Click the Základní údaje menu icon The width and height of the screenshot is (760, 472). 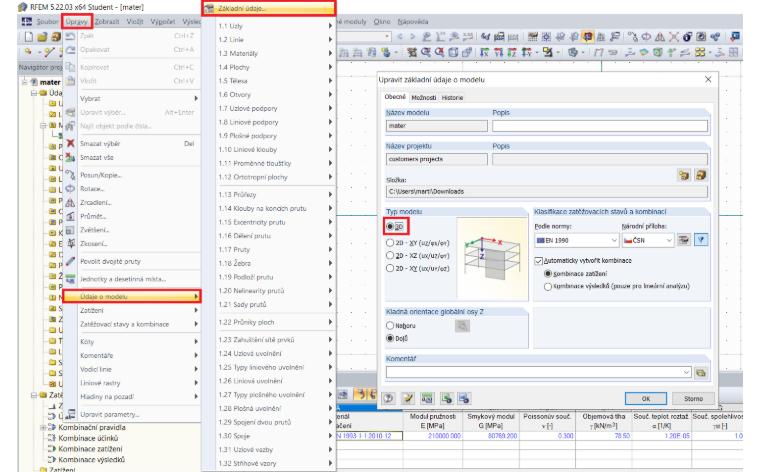[209, 8]
